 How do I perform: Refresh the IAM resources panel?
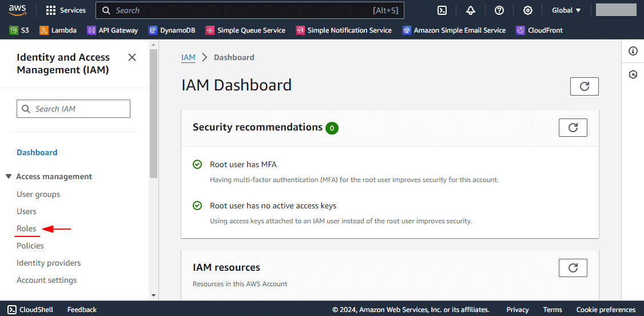coord(573,268)
